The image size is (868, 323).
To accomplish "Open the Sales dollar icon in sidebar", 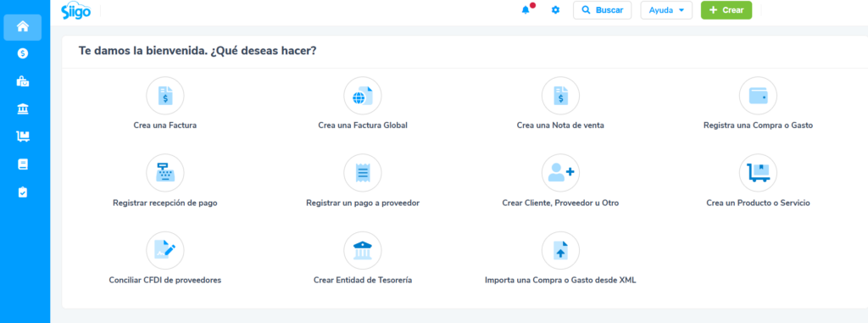I will click(x=23, y=53).
